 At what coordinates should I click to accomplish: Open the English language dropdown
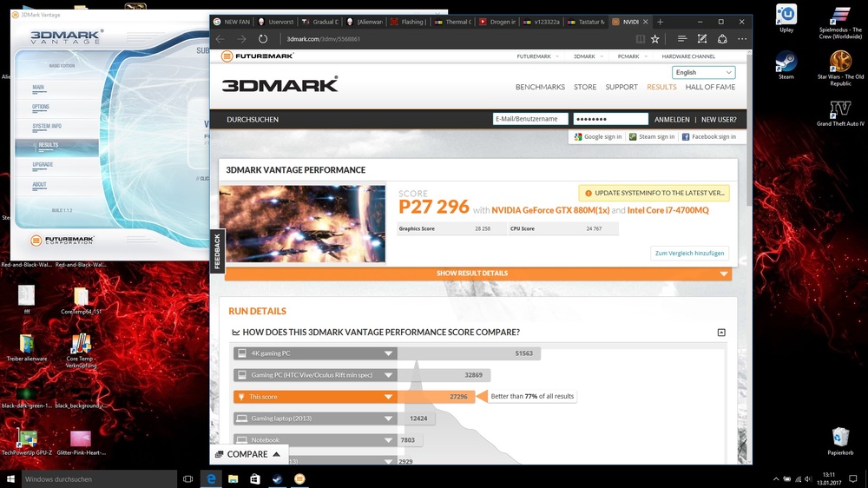point(703,73)
